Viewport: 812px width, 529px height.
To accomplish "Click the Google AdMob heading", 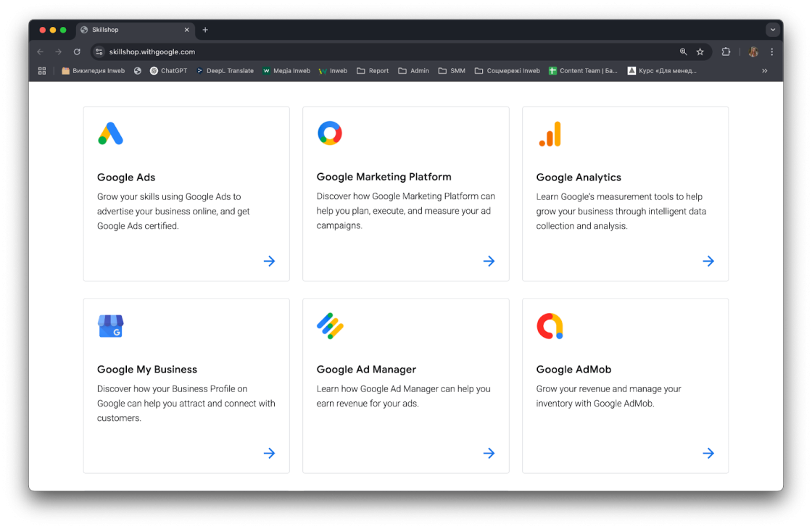I will point(573,369).
